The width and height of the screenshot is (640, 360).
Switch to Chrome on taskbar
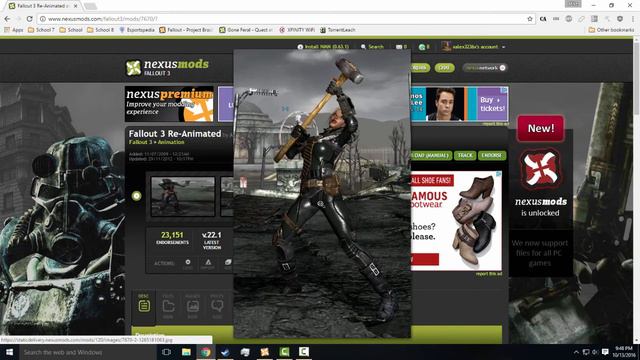[x=206, y=352]
